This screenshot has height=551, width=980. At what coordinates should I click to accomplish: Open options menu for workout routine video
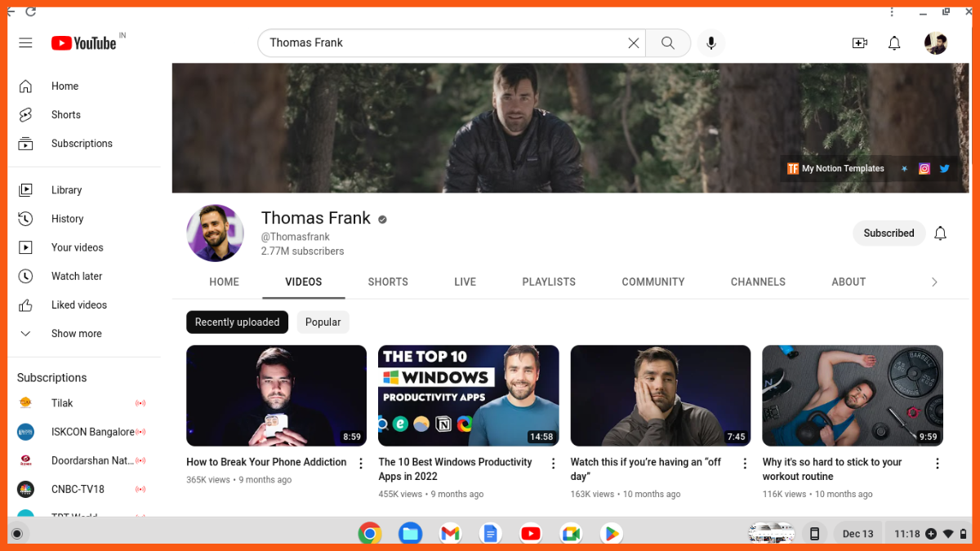(938, 464)
